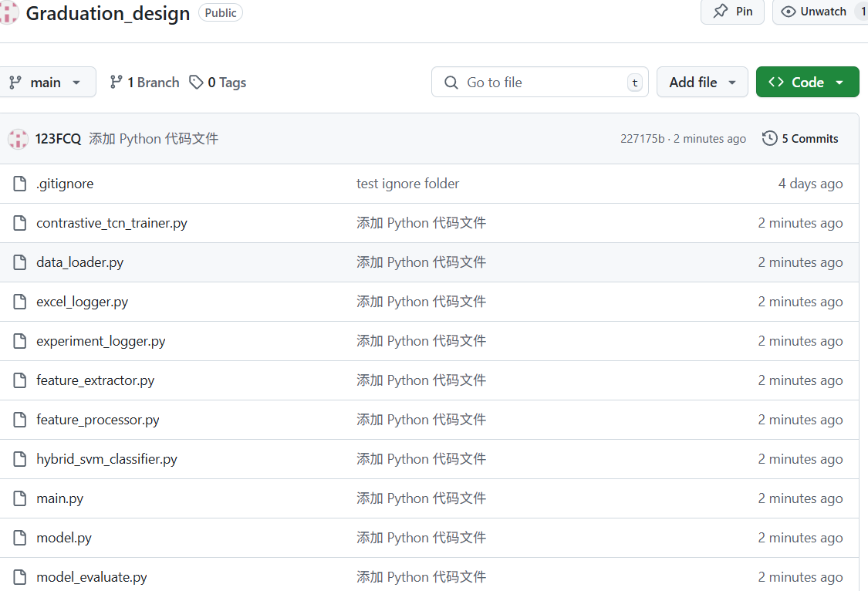868x591 pixels.
Task: Click '2 minutes ago' in model_evaluate.py row
Action: click(800, 576)
